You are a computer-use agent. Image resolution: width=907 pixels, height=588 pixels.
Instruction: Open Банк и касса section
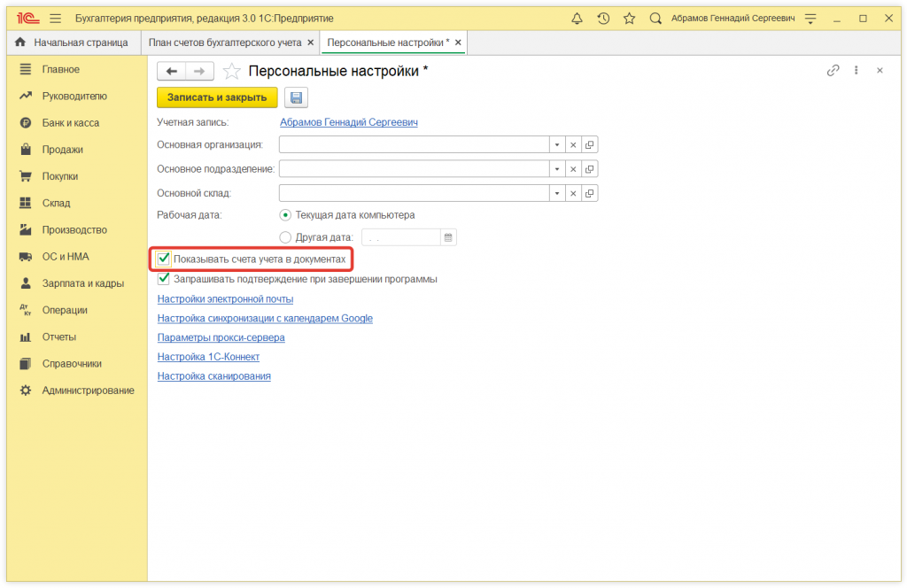[x=71, y=123]
